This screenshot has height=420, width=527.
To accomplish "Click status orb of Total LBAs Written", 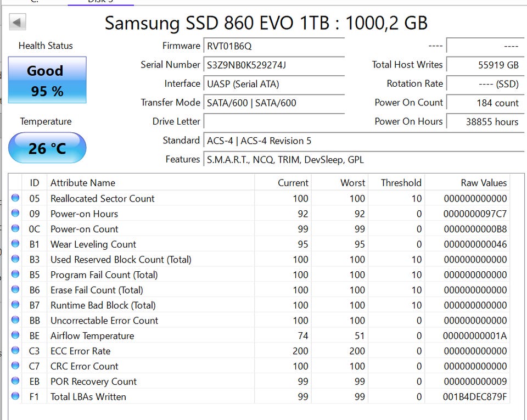I will tap(15, 395).
